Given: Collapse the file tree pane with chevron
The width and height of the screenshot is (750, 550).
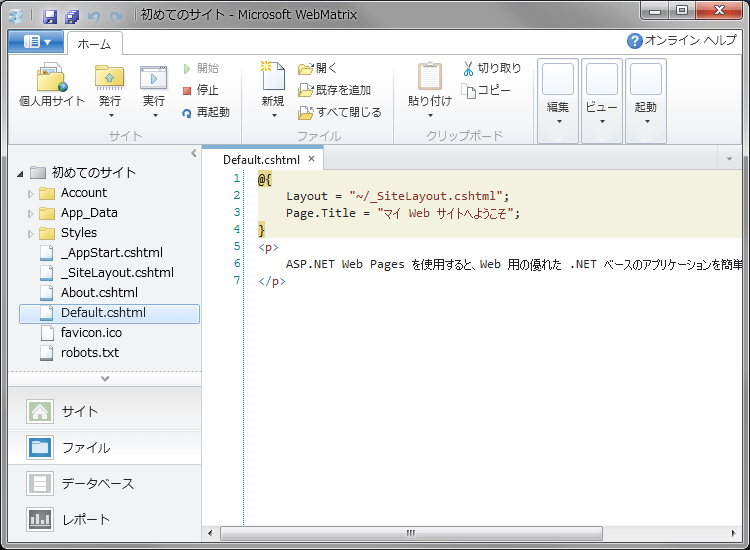Looking at the screenshot, I should tap(193, 153).
